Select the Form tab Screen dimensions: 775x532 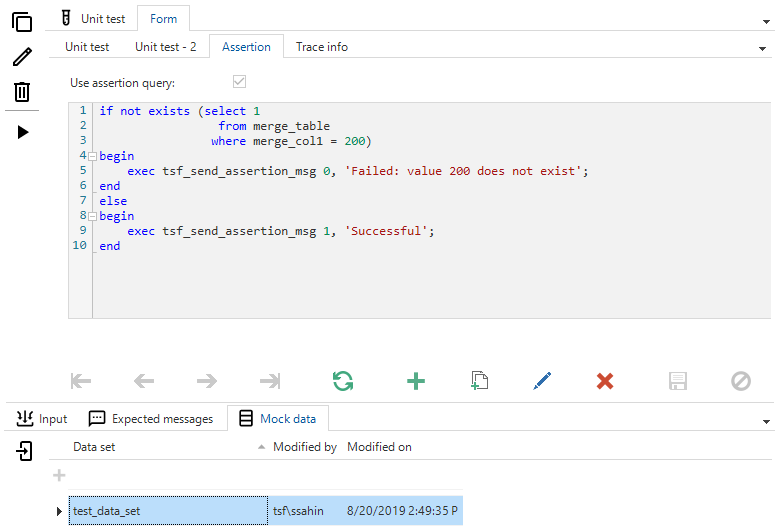click(x=163, y=19)
